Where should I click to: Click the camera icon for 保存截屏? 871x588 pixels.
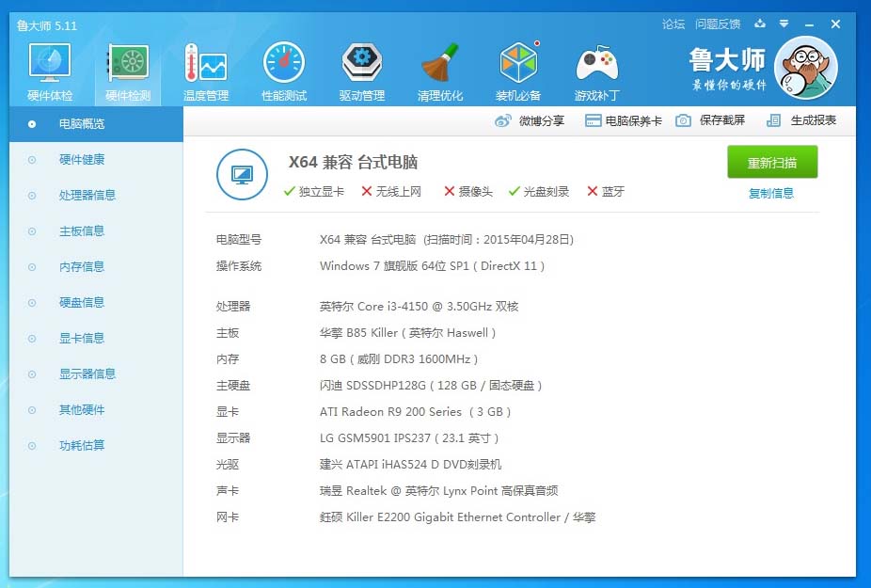[x=683, y=120]
